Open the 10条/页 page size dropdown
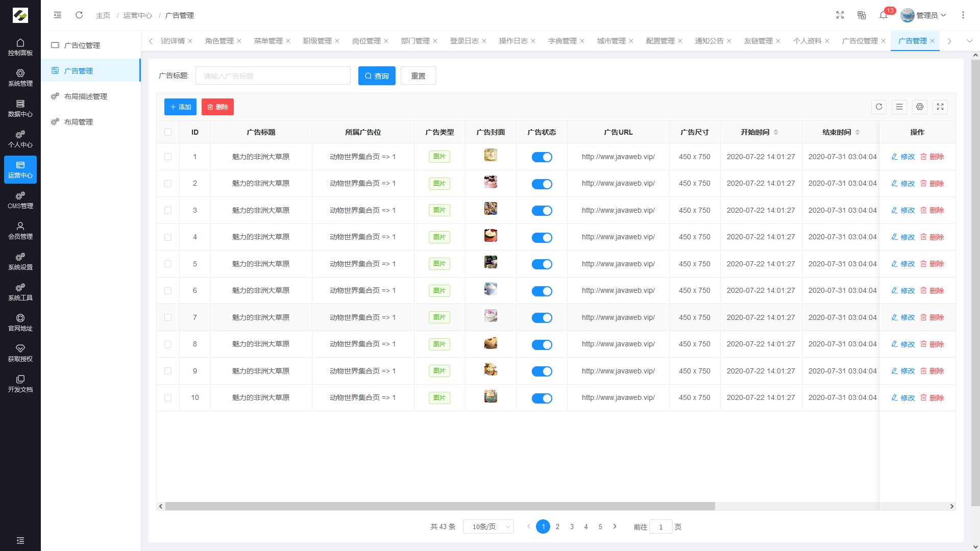 488,527
